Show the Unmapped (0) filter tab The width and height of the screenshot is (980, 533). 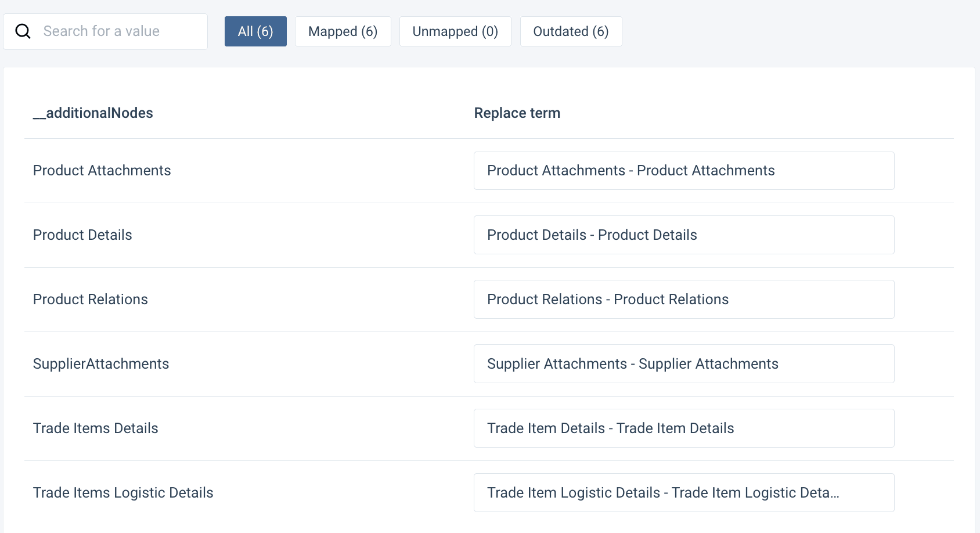(x=455, y=31)
